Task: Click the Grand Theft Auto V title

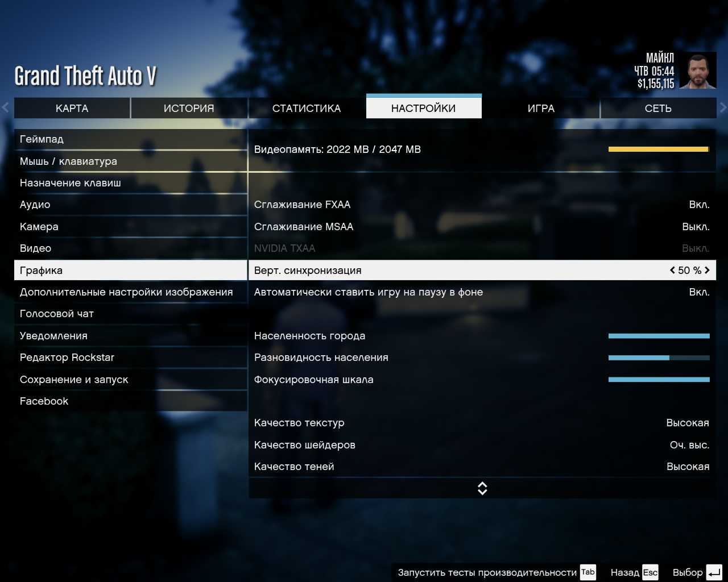Action: 85,76
